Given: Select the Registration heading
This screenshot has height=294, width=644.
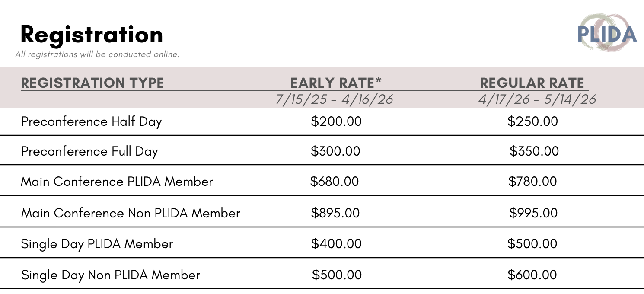Looking at the screenshot, I should [x=92, y=35].
